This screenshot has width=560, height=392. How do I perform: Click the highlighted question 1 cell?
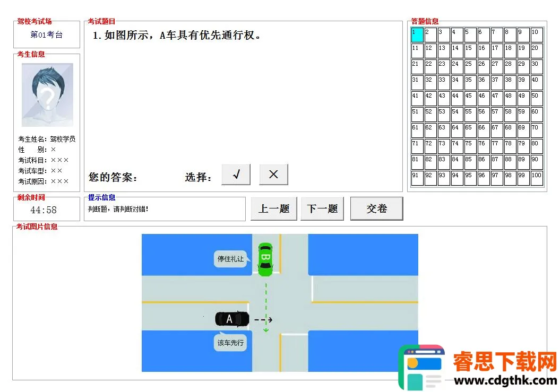click(x=417, y=35)
